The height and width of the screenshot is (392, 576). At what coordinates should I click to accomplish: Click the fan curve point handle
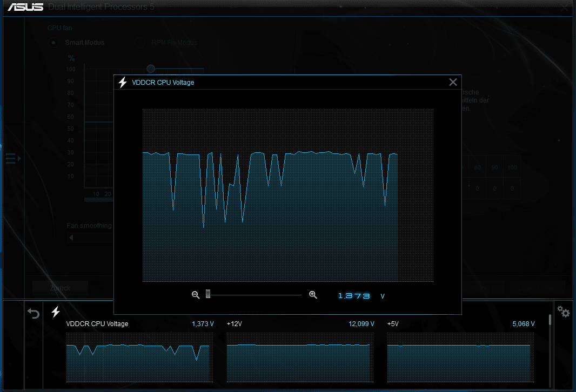click(151, 69)
